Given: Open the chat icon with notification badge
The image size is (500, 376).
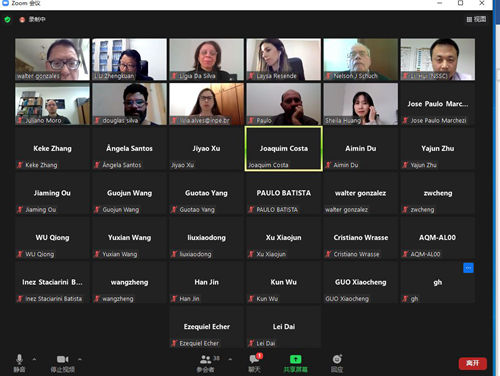Looking at the screenshot, I should click(255, 359).
